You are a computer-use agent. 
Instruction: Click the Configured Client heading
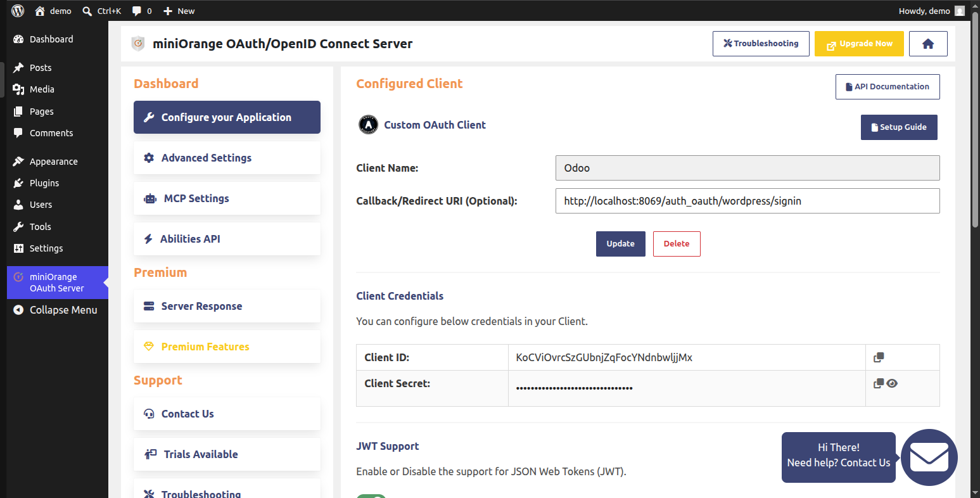pyautogui.click(x=409, y=84)
